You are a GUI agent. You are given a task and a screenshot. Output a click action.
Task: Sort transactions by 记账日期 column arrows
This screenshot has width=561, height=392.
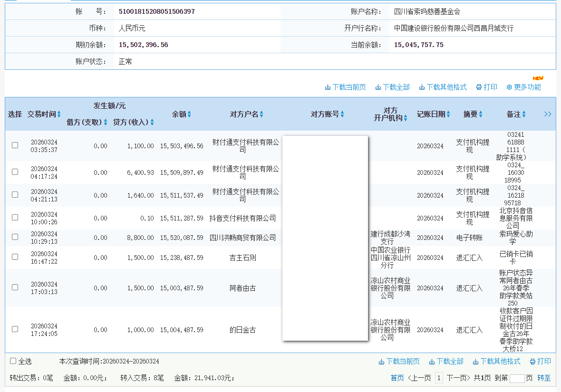click(x=447, y=114)
